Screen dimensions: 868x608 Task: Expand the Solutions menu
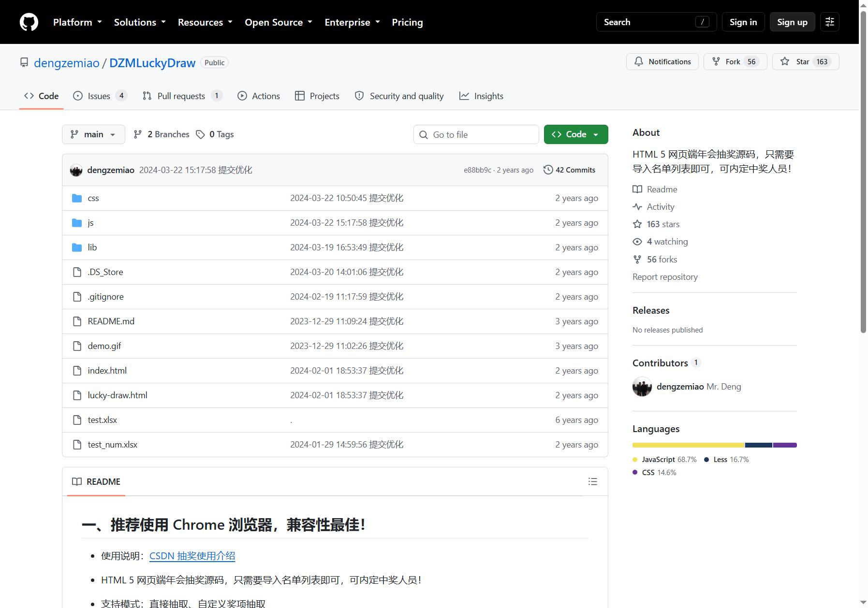coord(140,22)
